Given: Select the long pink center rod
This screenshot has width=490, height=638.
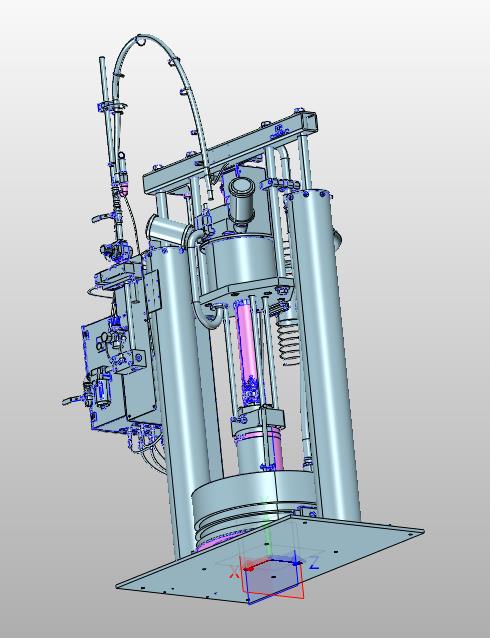Looking at the screenshot, I should [247, 346].
